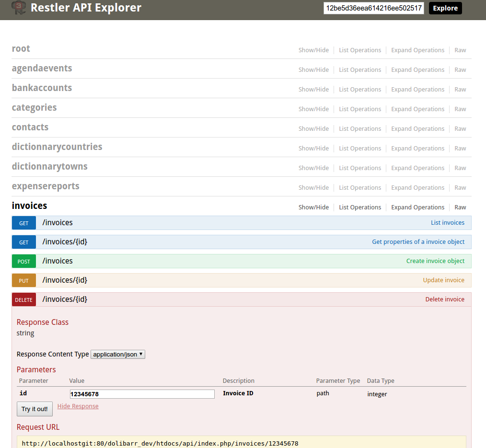Viewport: 486px width, 448px height.
Task: Click Get properties of a invoice object
Action: [x=418, y=242]
